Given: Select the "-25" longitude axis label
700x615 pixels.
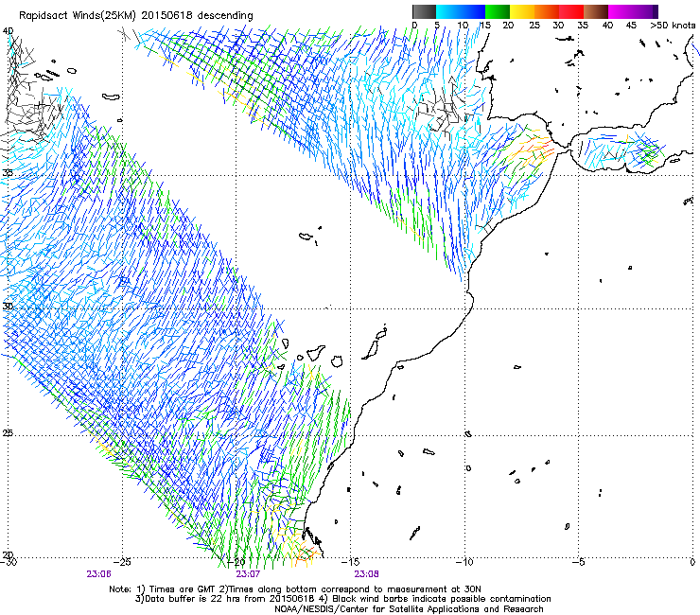Looking at the screenshot, I should [122, 562].
